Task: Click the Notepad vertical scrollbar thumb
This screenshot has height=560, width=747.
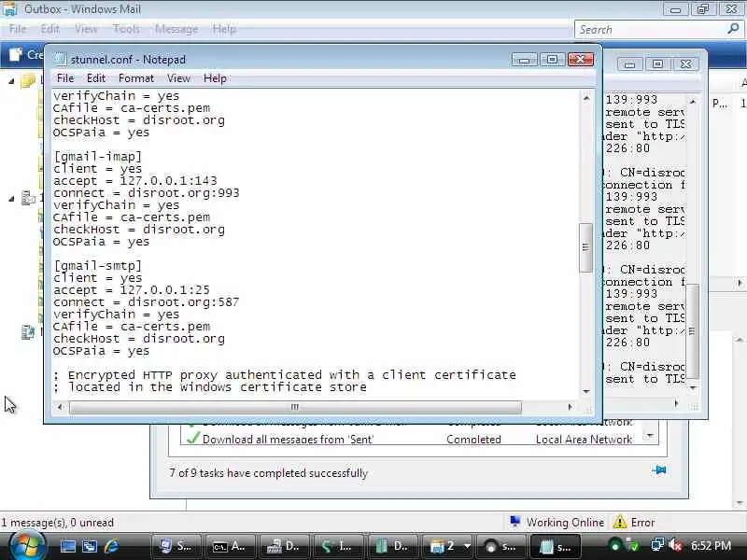Action: [586, 247]
